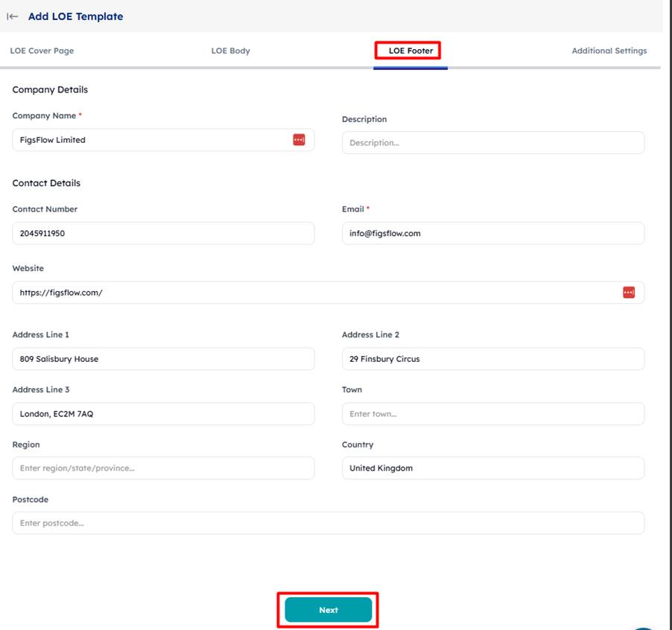Click the Website URL field
The height and width of the screenshot is (630, 672).
click(x=329, y=293)
